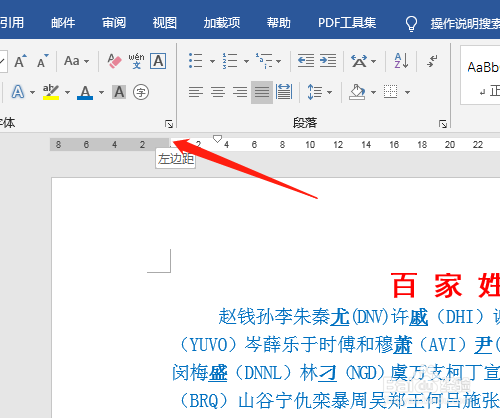This screenshot has width=500, height=418.
Task: Expand Multilevel List dropdown arrow
Action: (278, 61)
